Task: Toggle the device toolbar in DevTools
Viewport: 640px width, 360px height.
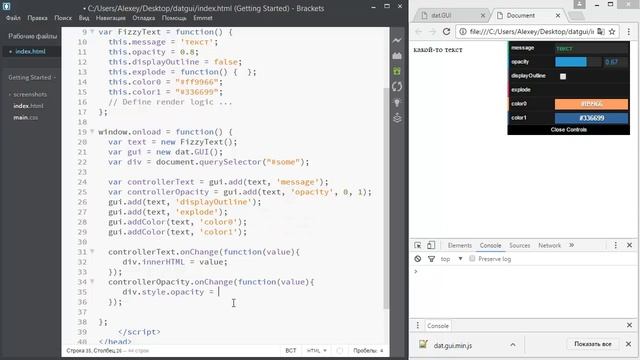Action: click(x=431, y=245)
